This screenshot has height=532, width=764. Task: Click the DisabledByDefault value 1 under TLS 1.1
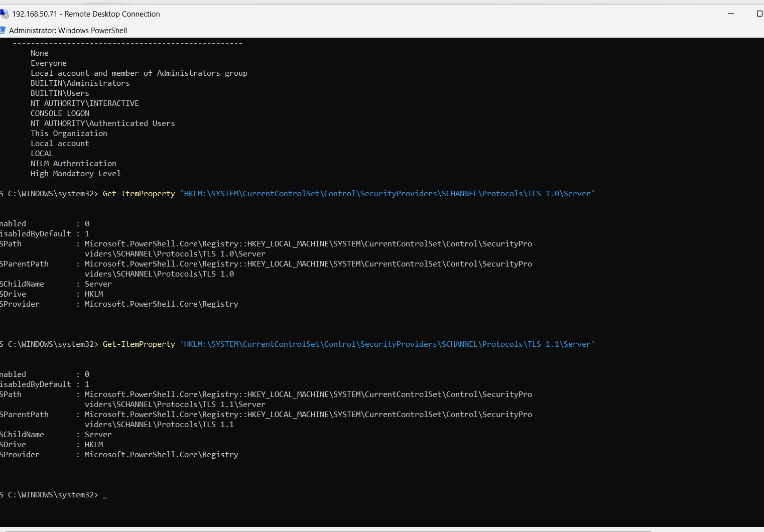click(87, 384)
